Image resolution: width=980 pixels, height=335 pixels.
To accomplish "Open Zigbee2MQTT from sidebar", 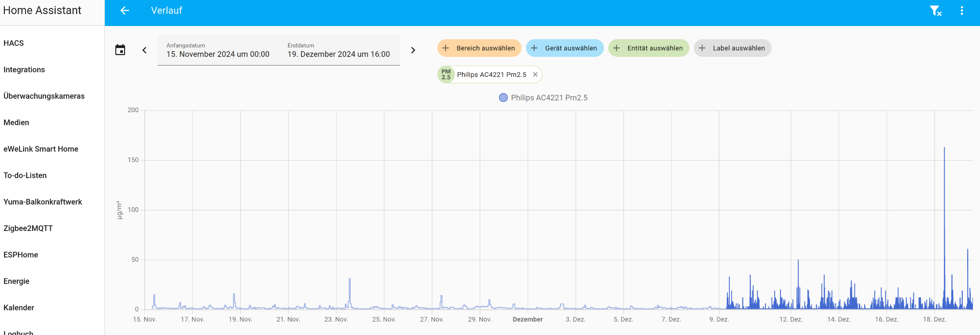I will point(28,228).
